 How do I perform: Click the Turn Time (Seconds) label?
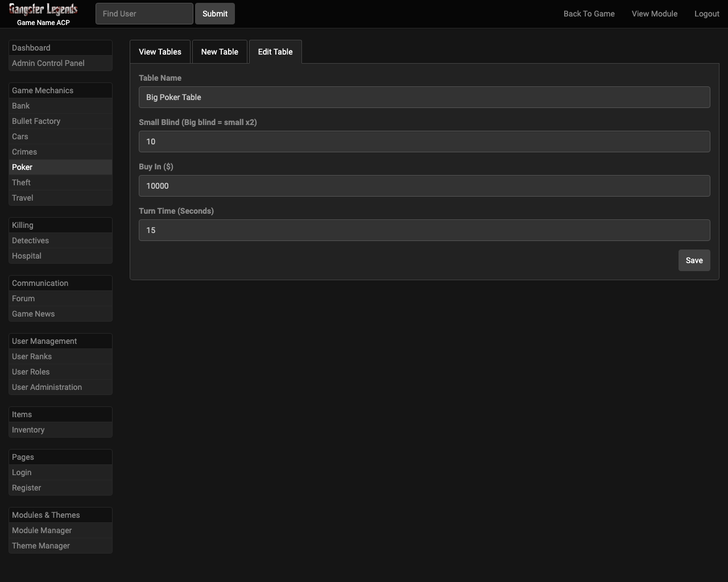point(176,211)
